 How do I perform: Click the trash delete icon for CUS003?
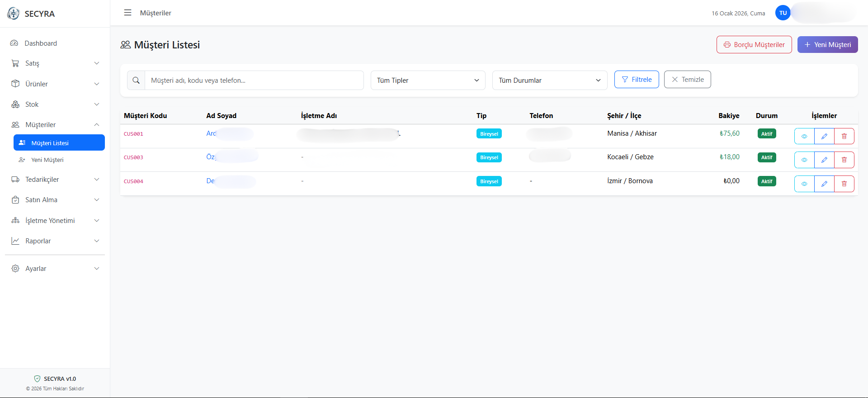point(844,160)
